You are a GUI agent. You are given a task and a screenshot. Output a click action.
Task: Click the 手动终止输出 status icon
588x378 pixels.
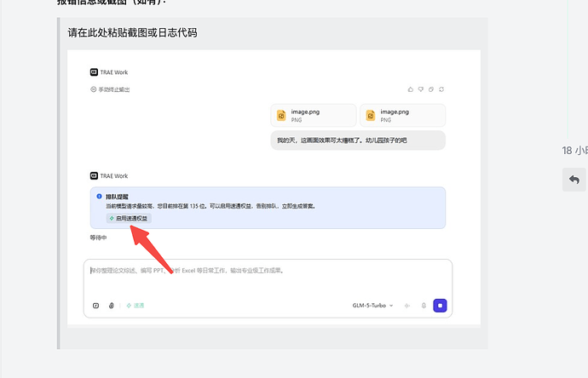coord(94,89)
